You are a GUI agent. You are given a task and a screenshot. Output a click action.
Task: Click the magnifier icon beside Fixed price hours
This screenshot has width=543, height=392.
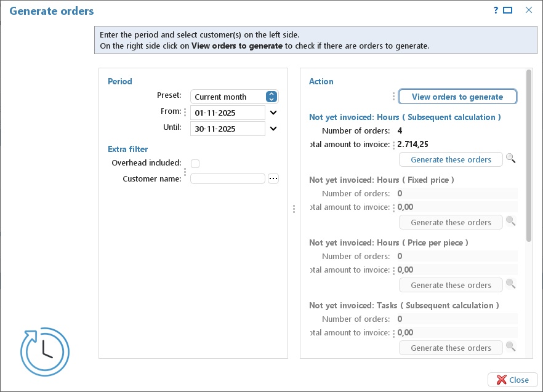(x=510, y=222)
